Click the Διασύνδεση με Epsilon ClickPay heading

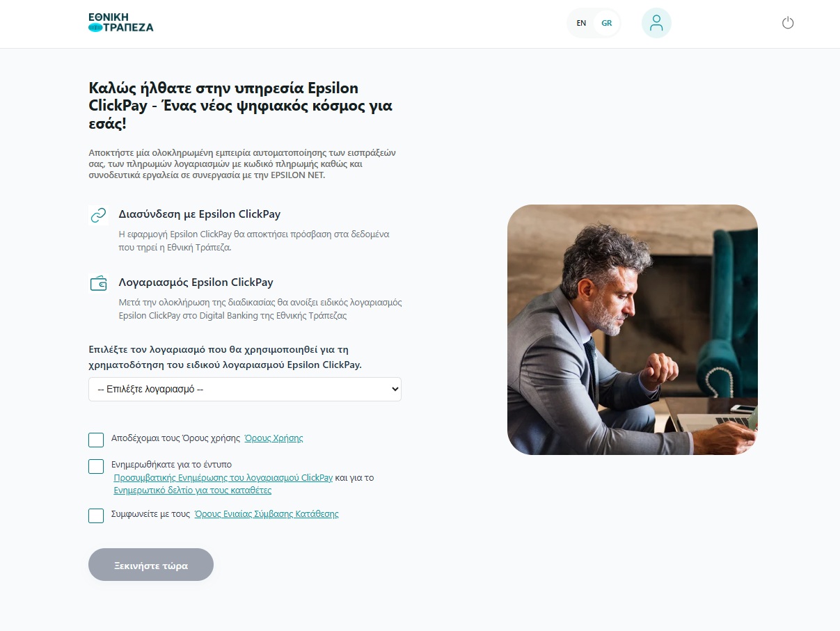coord(200,214)
